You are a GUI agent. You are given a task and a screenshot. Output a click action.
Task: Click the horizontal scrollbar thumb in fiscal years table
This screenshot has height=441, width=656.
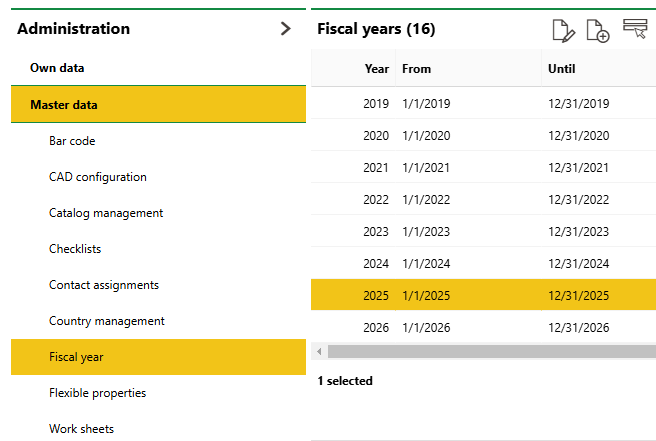coord(492,351)
